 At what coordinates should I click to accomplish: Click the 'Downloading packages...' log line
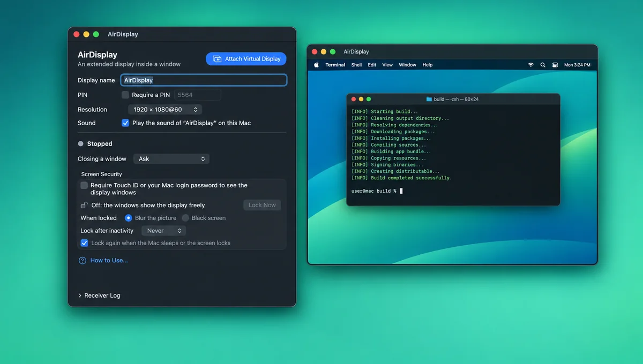point(393,132)
